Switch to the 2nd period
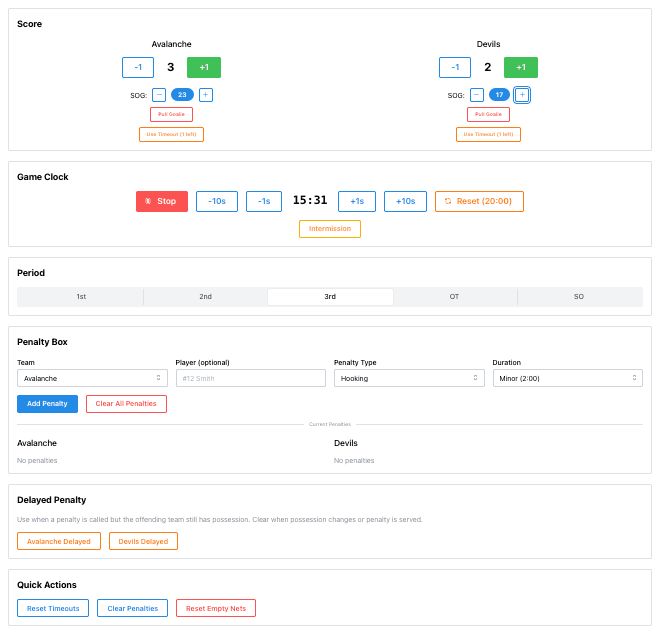662x634 pixels. (206, 297)
